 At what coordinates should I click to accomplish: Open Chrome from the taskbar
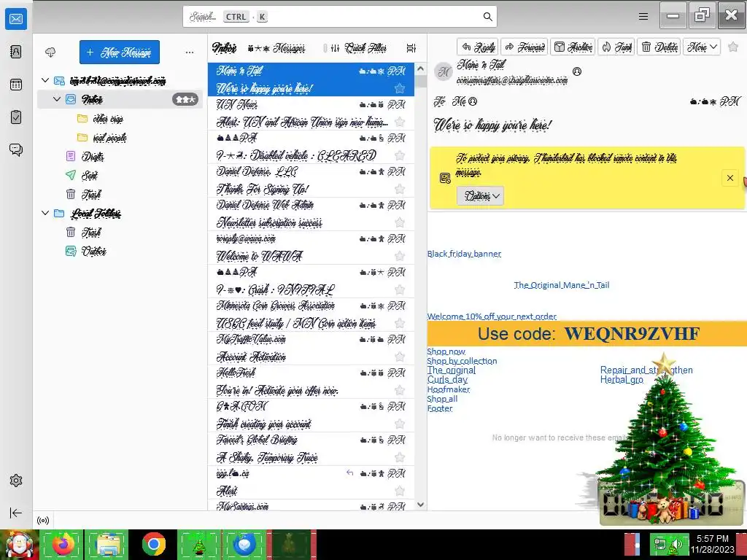tap(153, 544)
